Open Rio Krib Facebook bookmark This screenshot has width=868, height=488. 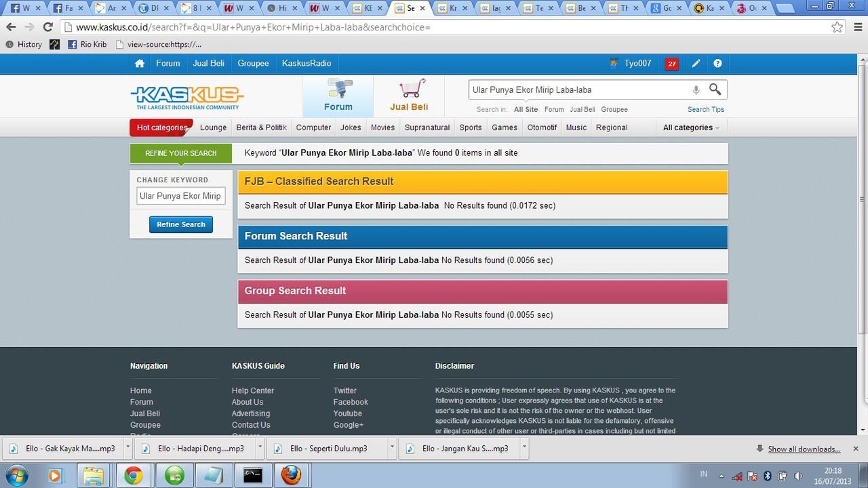87,45
